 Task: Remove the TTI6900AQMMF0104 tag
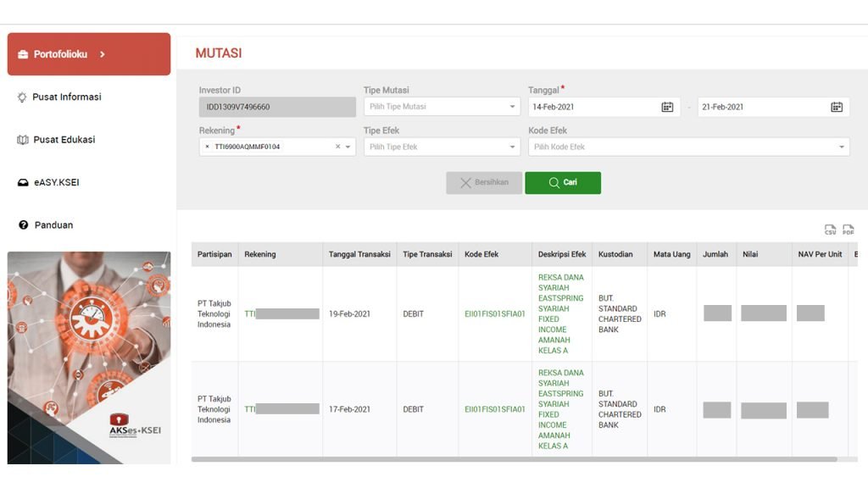coord(208,147)
